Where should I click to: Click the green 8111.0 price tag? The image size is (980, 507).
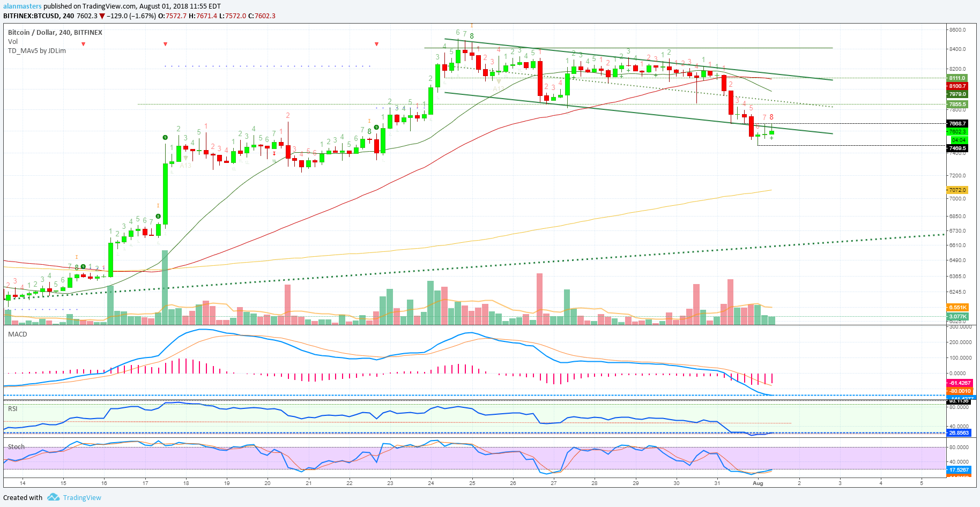(957, 78)
